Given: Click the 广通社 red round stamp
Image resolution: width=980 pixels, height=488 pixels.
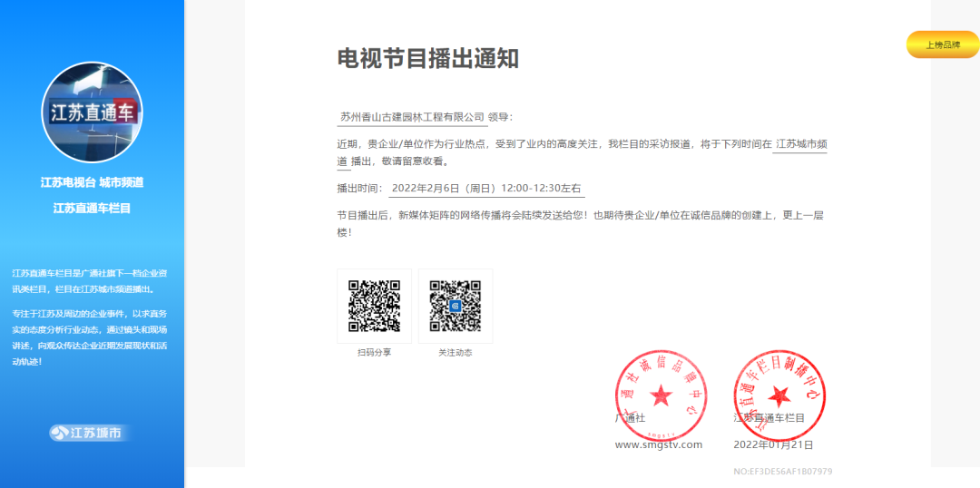Looking at the screenshot, I should click(660, 395).
